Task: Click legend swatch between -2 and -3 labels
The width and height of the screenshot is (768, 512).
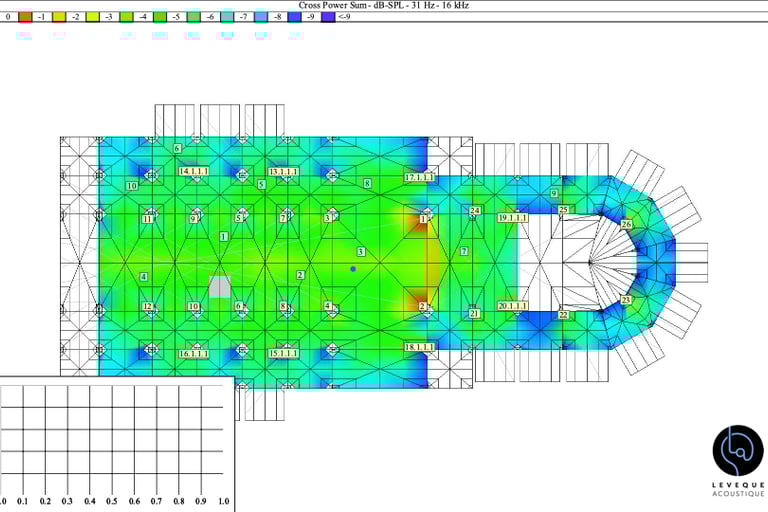Action: (93, 17)
